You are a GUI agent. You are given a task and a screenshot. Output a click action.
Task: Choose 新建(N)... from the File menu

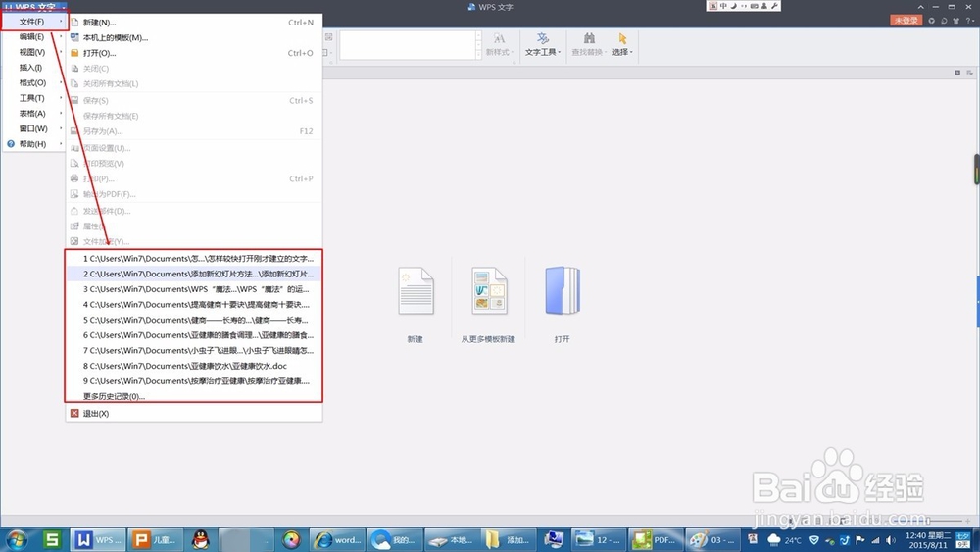click(194, 22)
